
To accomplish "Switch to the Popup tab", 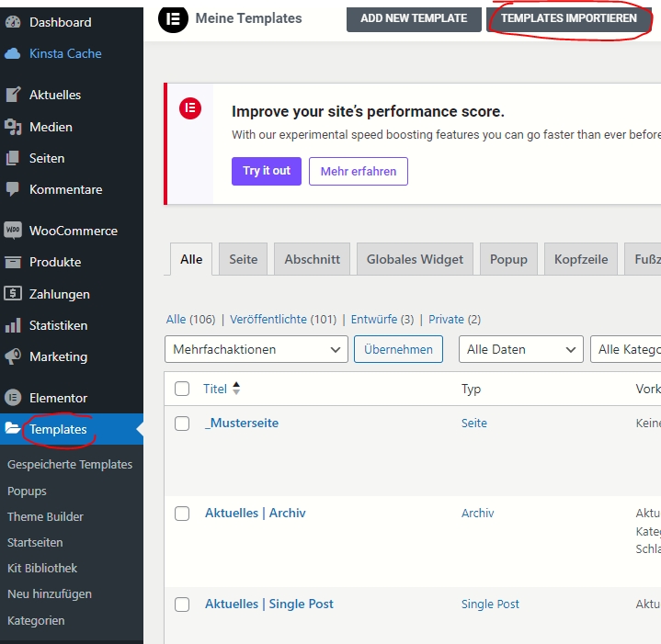I will [x=508, y=259].
